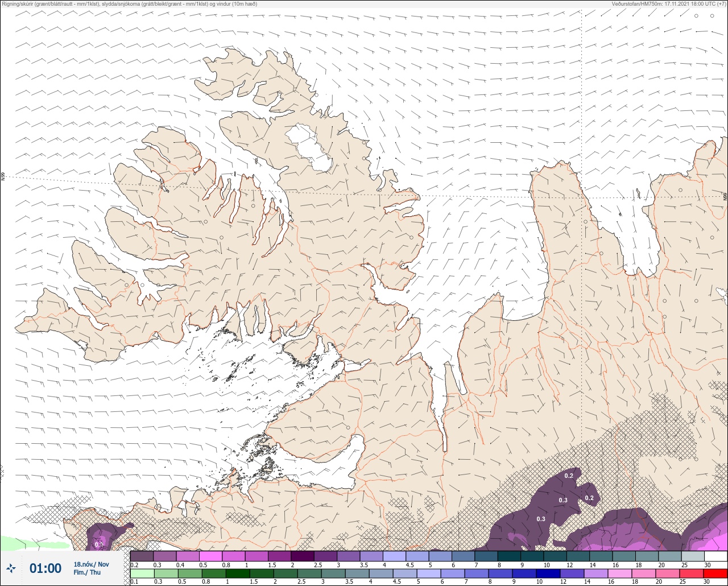Select the lower legend swatch between 25 and 30
The height and width of the screenshot is (586, 728).
coord(693,573)
